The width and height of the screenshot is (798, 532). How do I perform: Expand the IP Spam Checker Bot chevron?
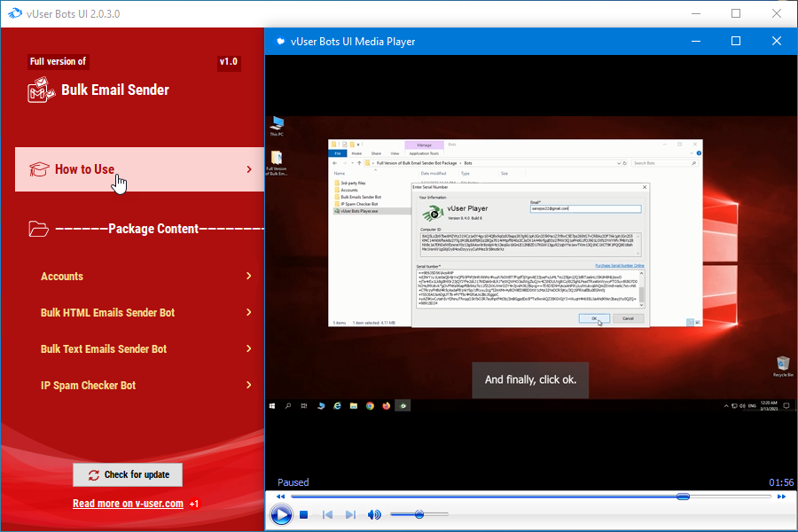(249, 385)
